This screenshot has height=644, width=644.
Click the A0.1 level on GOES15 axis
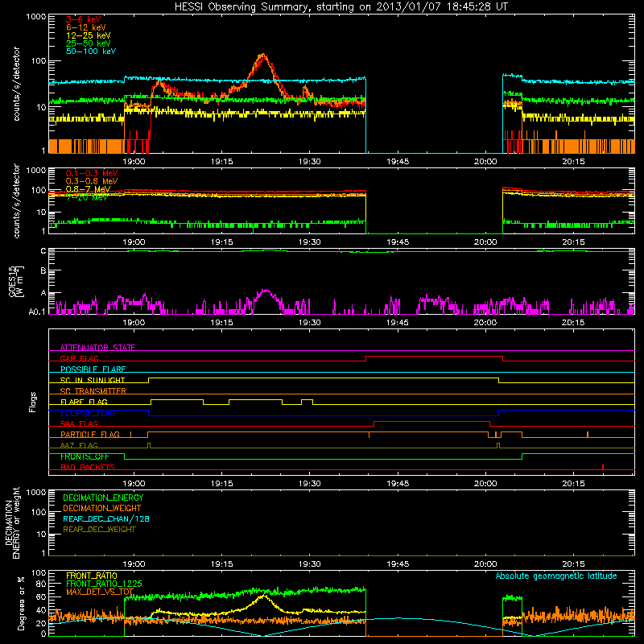tap(37, 312)
